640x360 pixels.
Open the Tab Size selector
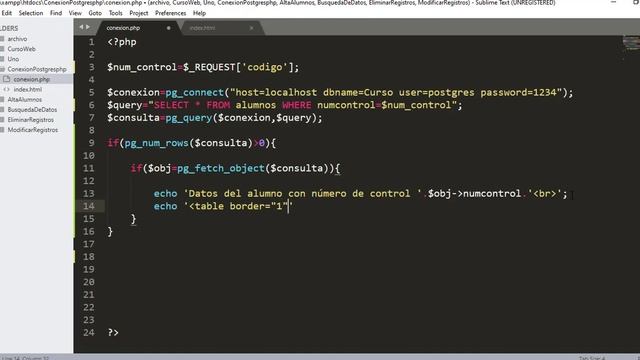point(592,358)
